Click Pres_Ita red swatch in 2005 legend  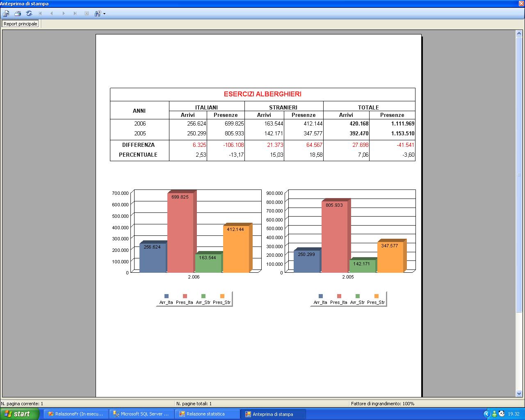click(x=339, y=296)
